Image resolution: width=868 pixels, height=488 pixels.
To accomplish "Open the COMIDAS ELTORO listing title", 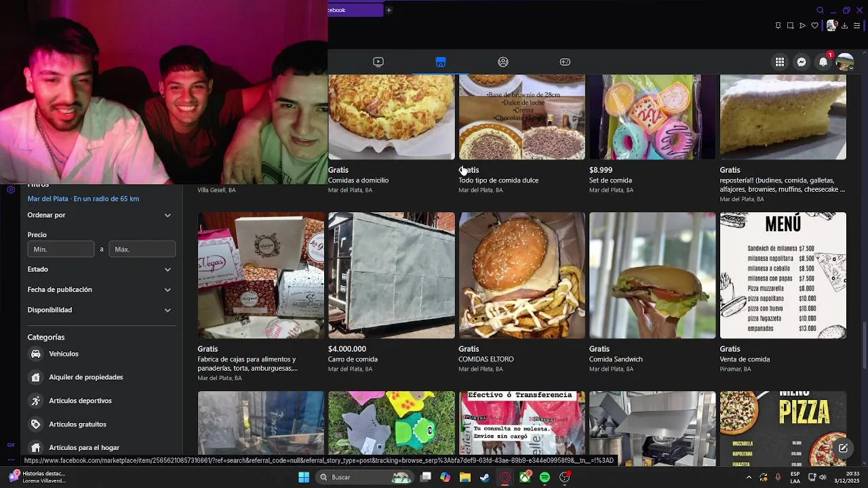I will [486, 359].
